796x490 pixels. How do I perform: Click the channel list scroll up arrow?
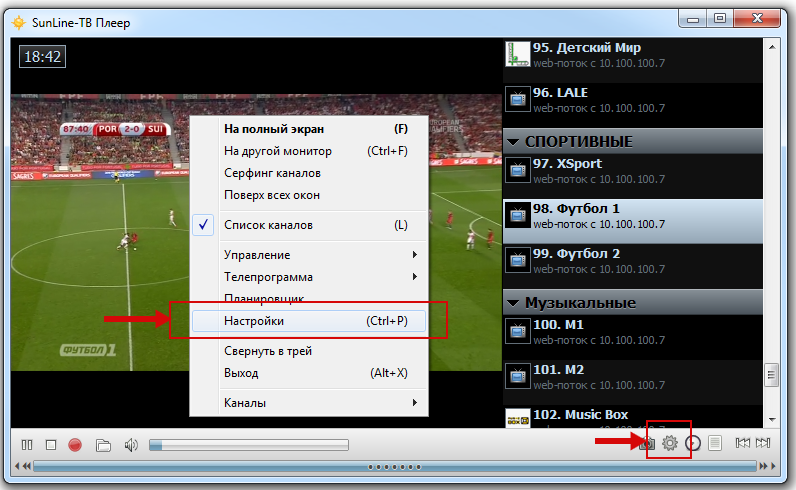click(772, 47)
